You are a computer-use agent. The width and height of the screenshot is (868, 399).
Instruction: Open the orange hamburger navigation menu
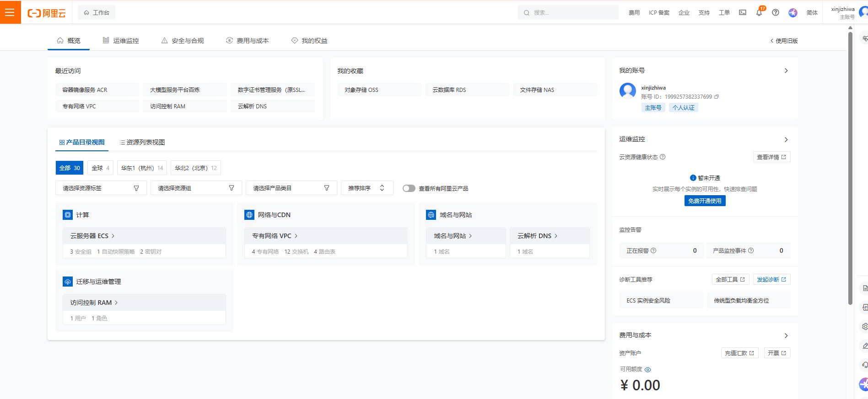(x=10, y=12)
